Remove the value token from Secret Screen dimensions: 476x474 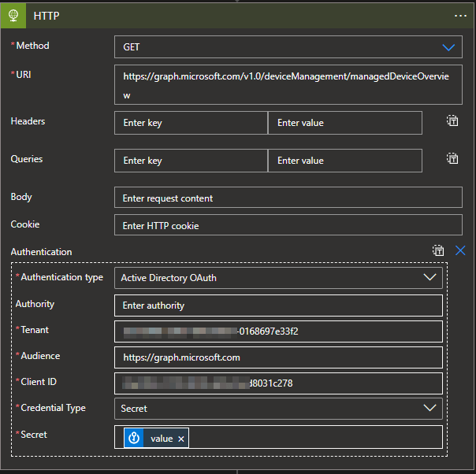tap(181, 439)
